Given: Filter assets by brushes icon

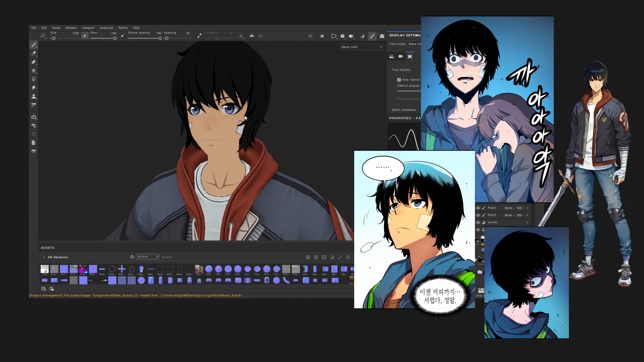Looking at the screenshot, I should point(340,257).
